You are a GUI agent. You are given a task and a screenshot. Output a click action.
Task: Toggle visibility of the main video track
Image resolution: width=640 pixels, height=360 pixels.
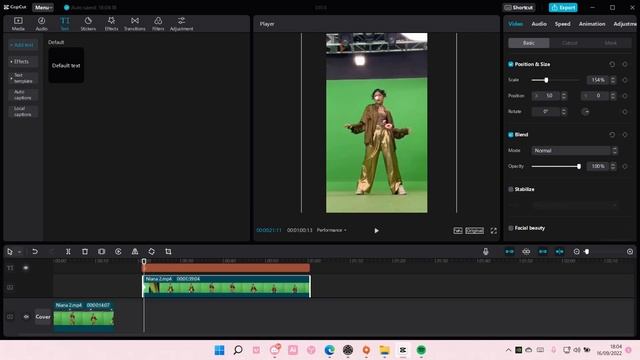(26, 316)
